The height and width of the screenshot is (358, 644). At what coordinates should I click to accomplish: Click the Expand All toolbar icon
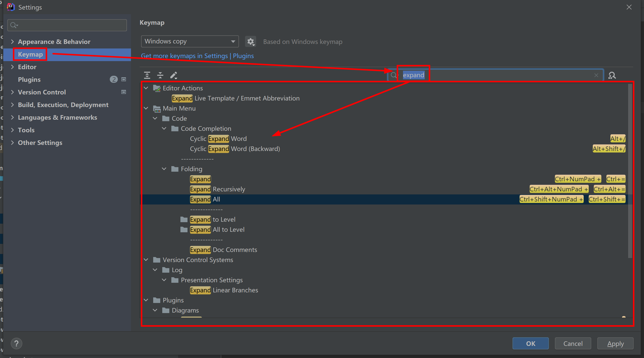(147, 75)
